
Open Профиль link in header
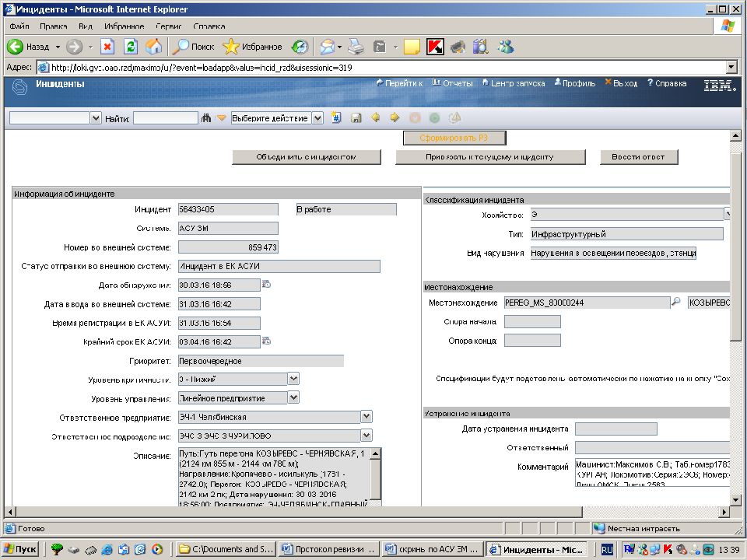click(x=574, y=83)
